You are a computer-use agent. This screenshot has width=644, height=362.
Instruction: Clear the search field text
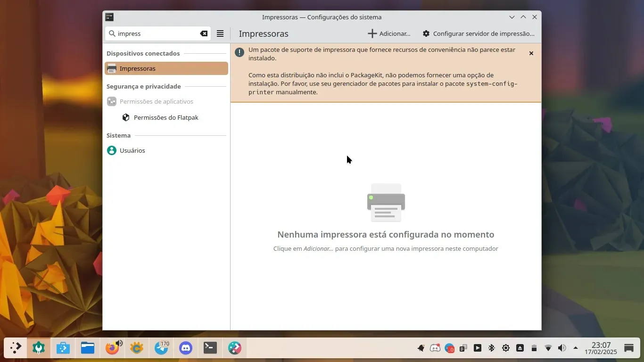point(204,33)
